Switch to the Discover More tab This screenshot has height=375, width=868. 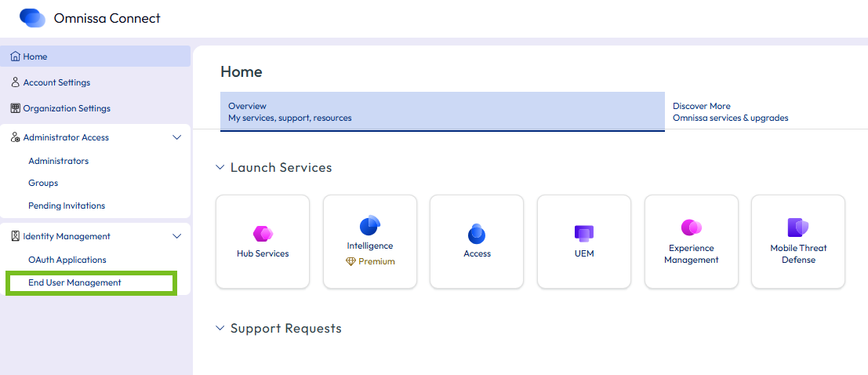766,111
